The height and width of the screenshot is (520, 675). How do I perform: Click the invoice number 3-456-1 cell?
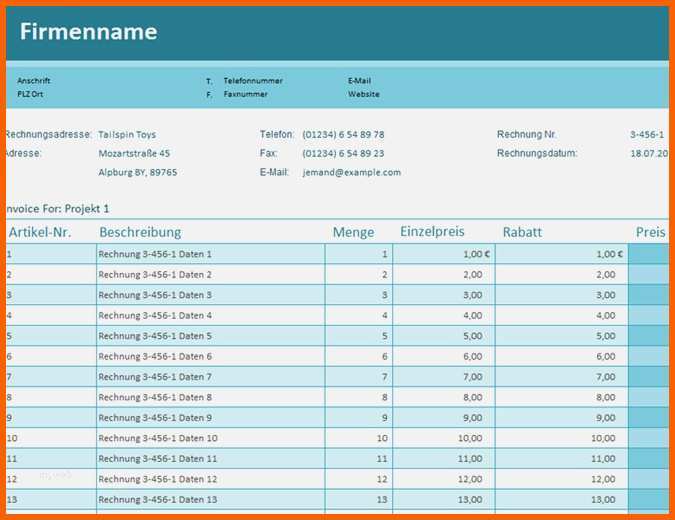(x=648, y=135)
